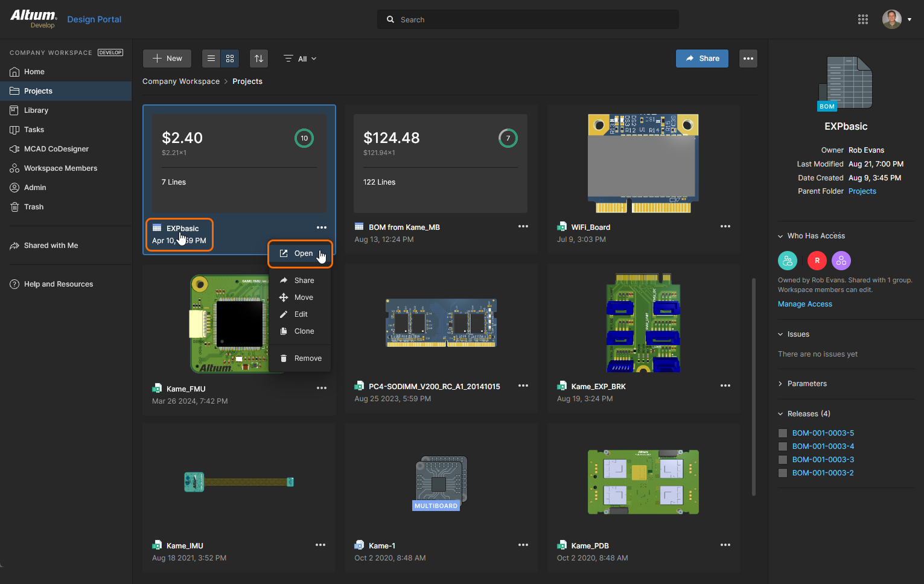The height and width of the screenshot is (584, 924).
Task: Open ellipsis menu for PC4-SODIMM project
Action: (x=523, y=386)
